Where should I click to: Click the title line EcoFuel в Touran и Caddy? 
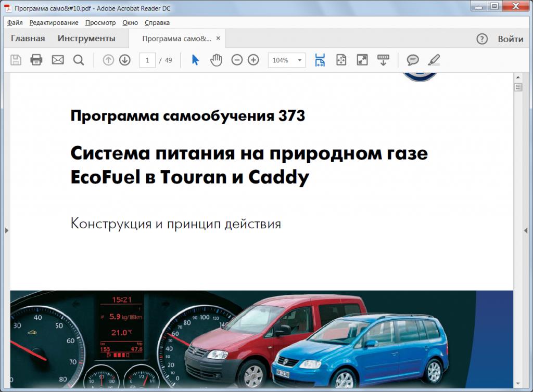click(x=189, y=177)
